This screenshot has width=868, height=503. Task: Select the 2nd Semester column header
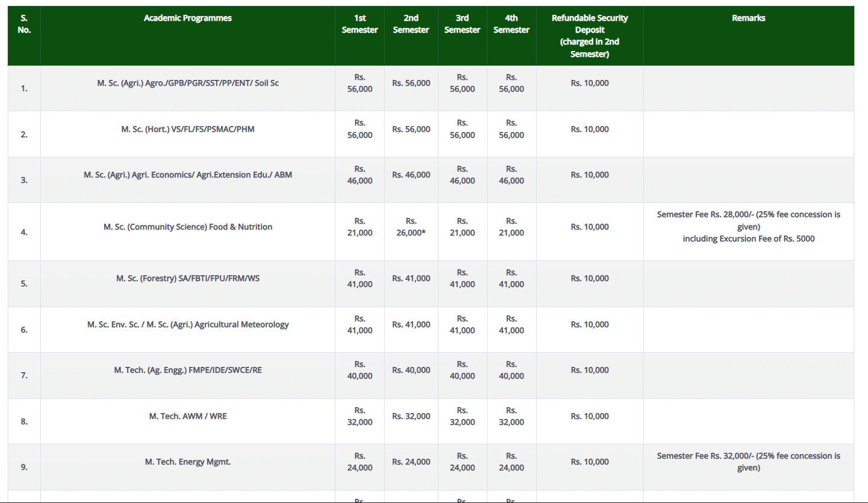411,24
